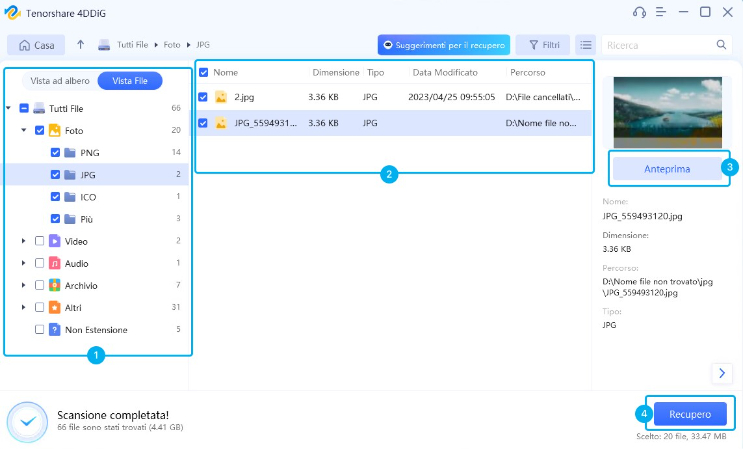
Task: Expand the Video tree node
Action: 24,241
